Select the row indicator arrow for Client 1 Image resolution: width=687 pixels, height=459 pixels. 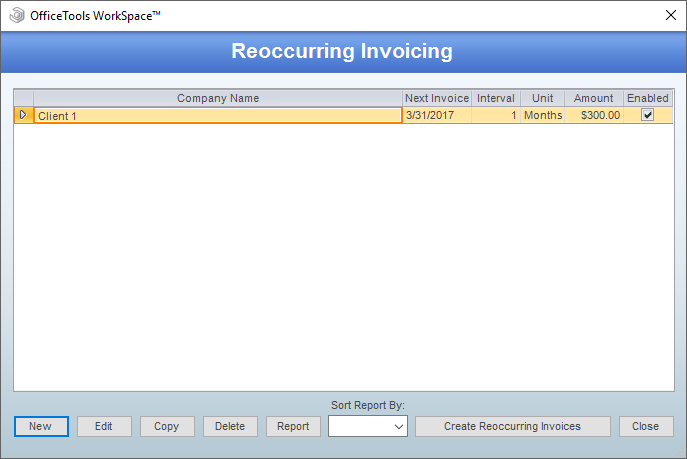pyautogui.click(x=23, y=115)
